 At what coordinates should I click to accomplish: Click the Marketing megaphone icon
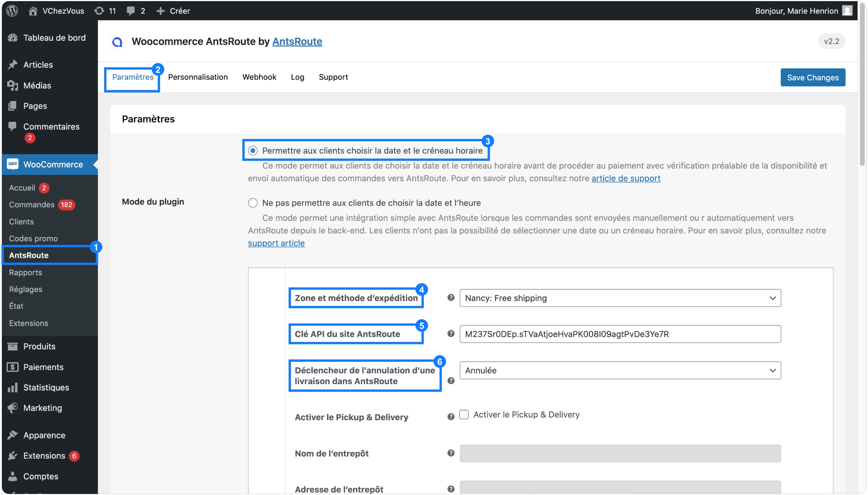pos(13,408)
